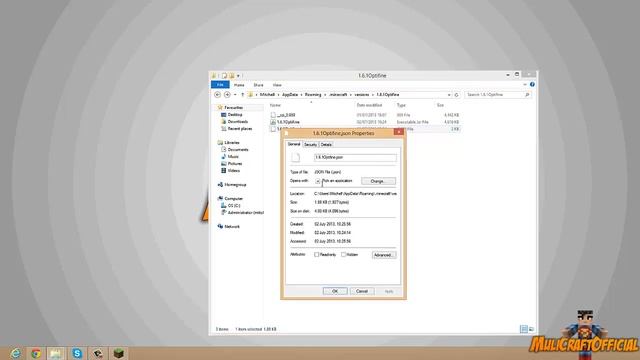Click Roaming in address breadcrumb
This screenshot has width=640, height=360.
313,95
